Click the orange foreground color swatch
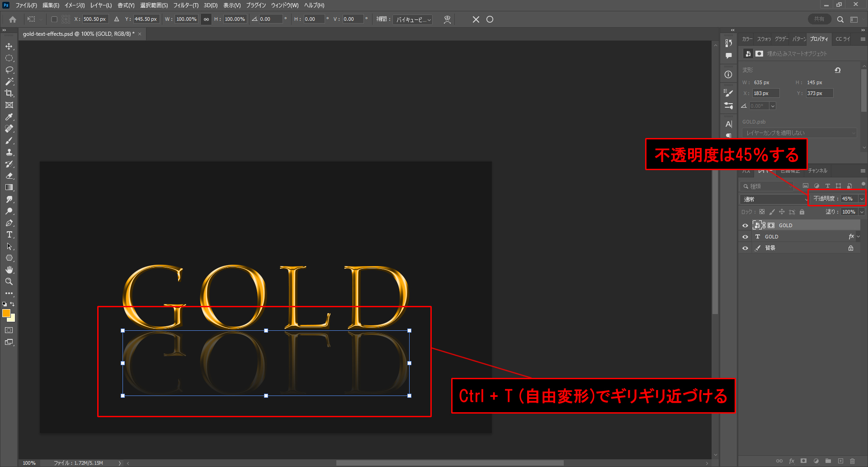This screenshot has height=467, width=868. [x=6, y=313]
